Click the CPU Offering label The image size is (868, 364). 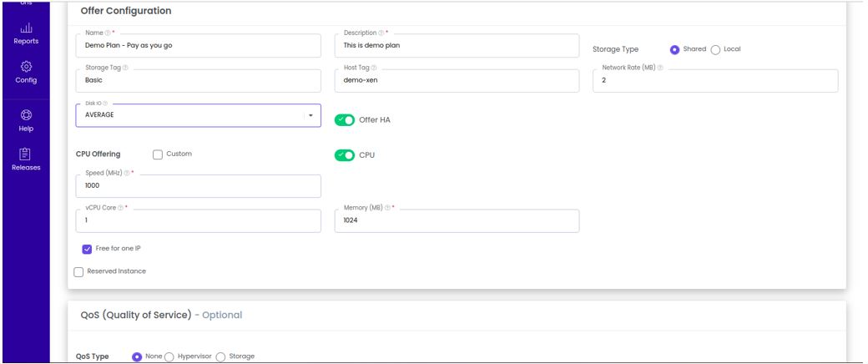coord(98,154)
